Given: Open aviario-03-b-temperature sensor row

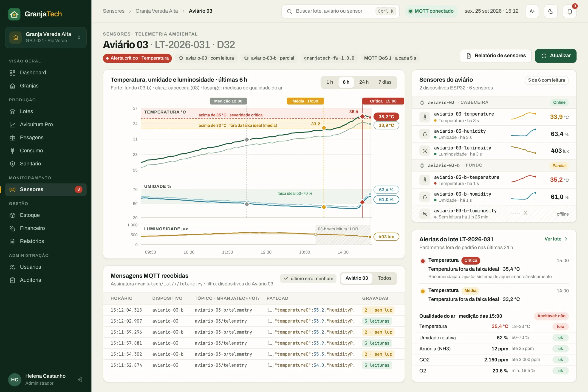Looking at the screenshot, I should click(494, 180).
